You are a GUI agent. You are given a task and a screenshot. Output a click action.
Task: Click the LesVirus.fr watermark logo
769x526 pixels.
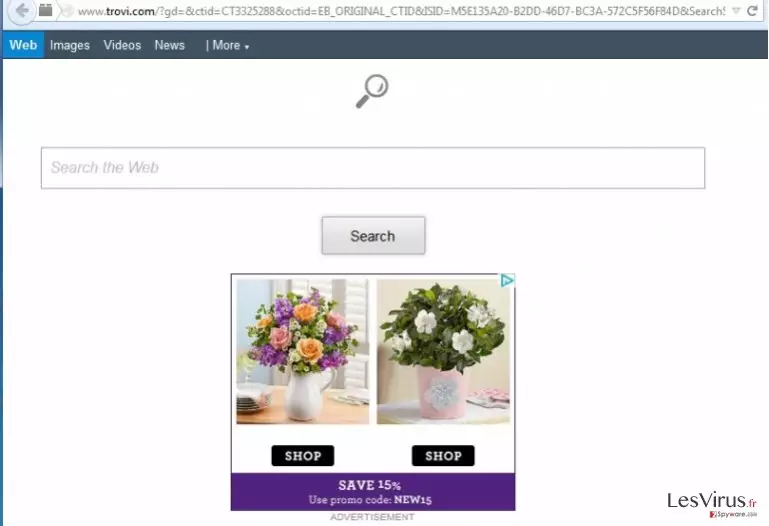click(712, 503)
